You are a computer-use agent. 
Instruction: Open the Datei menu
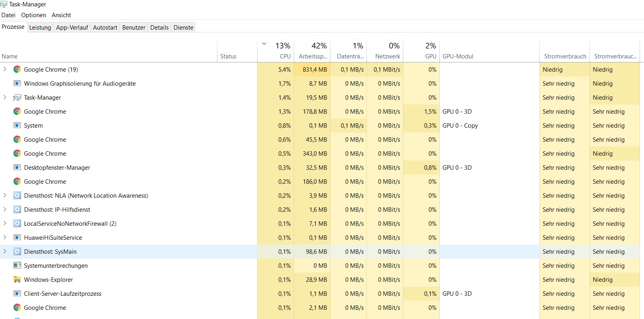click(x=8, y=15)
